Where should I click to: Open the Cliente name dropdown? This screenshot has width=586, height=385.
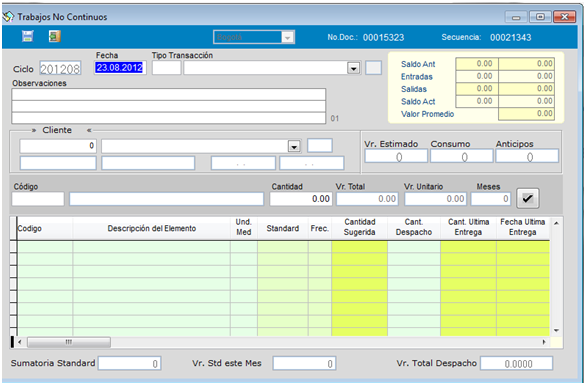pyautogui.click(x=294, y=146)
